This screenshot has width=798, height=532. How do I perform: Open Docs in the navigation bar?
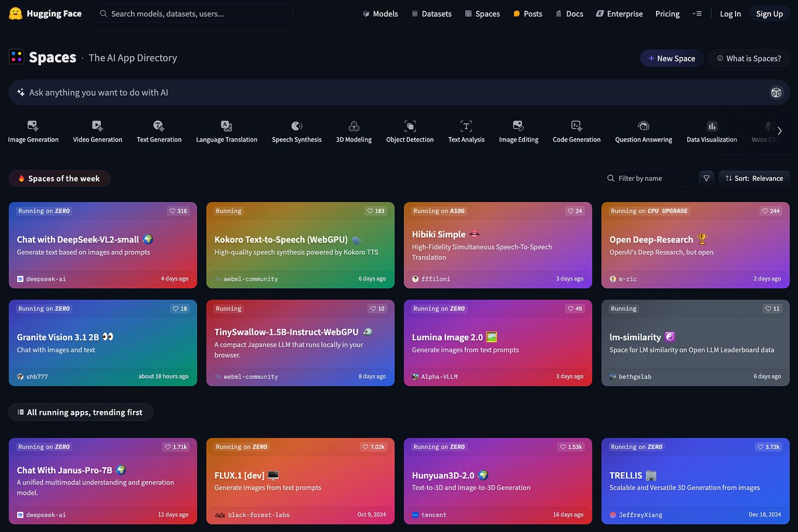coord(569,14)
